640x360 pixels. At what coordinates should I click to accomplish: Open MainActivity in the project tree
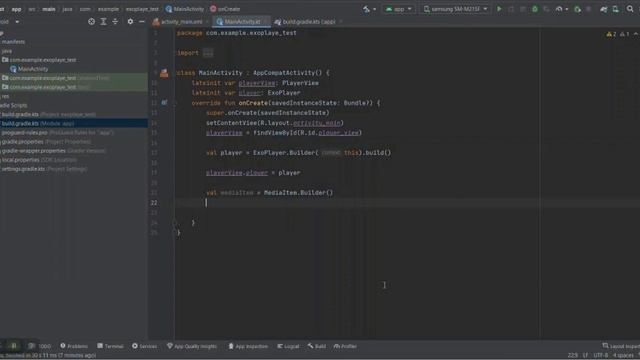[x=29, y=69]
